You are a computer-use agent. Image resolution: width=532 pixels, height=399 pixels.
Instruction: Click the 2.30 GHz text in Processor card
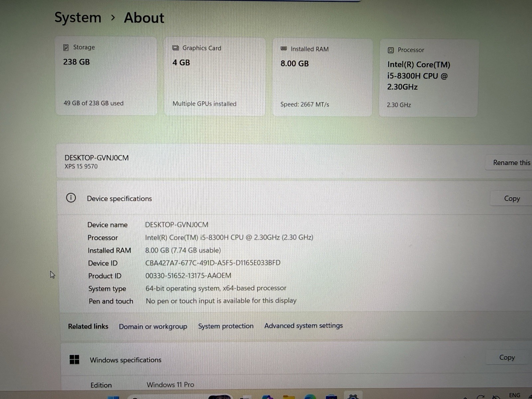coord(399,105)
